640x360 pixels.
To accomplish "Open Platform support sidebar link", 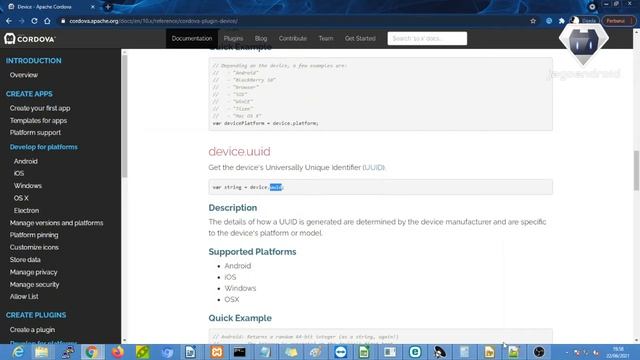I will tap(35, 133).
